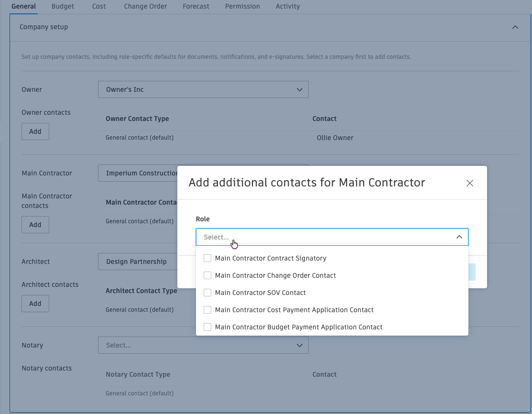
Task: Click the Notary Contact Type column header
Action: [x=138, y=375]
